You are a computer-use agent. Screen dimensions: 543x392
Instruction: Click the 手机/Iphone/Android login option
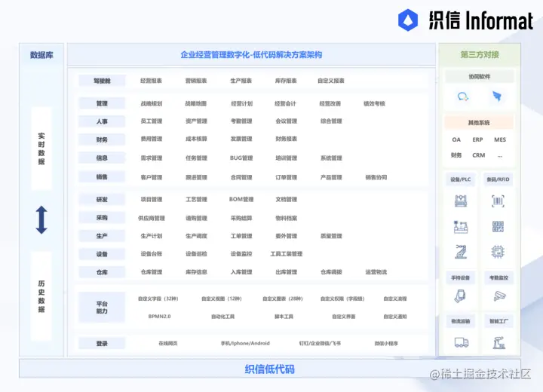tap(245, 343)
